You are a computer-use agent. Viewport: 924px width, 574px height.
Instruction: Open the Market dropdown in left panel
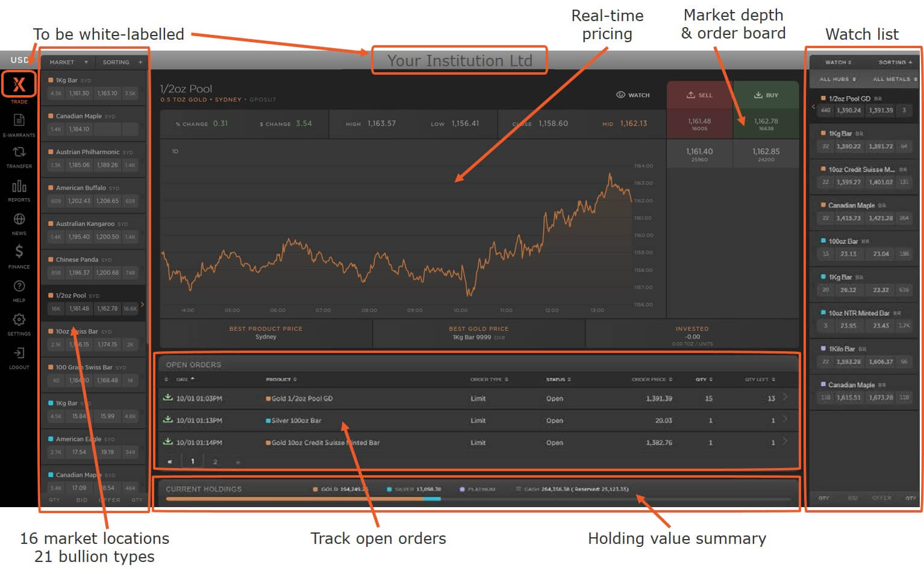click(69, 62)
